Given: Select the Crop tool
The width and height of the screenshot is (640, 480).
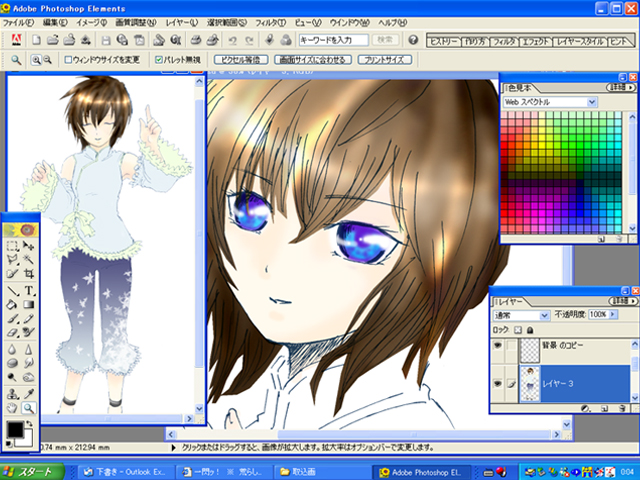Looking at the screenshot, I should [29, 273].
